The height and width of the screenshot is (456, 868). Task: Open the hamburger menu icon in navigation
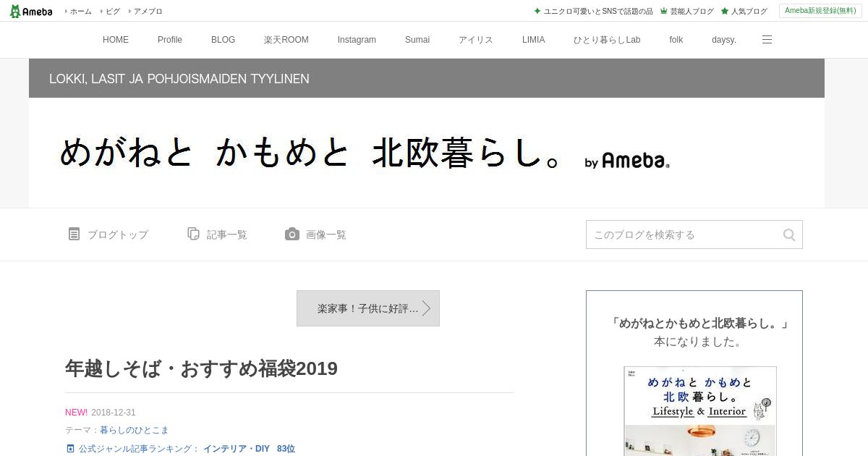(767, 40)
